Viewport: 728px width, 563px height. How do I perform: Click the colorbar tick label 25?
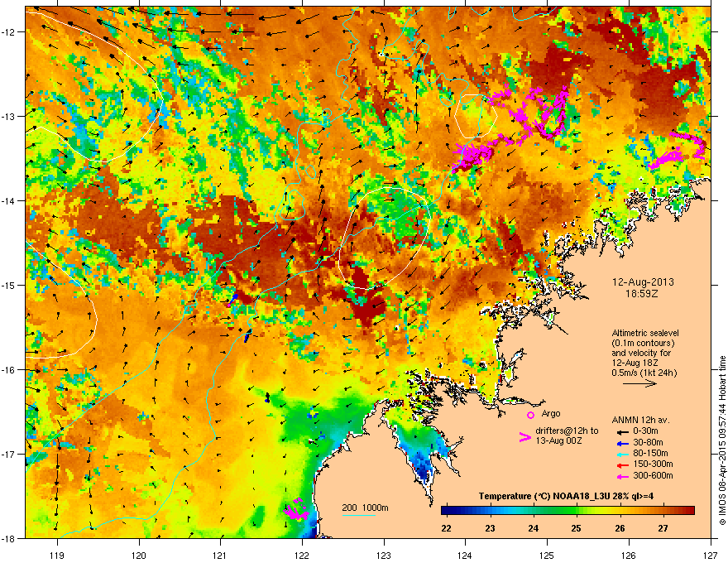click(576, 527)
